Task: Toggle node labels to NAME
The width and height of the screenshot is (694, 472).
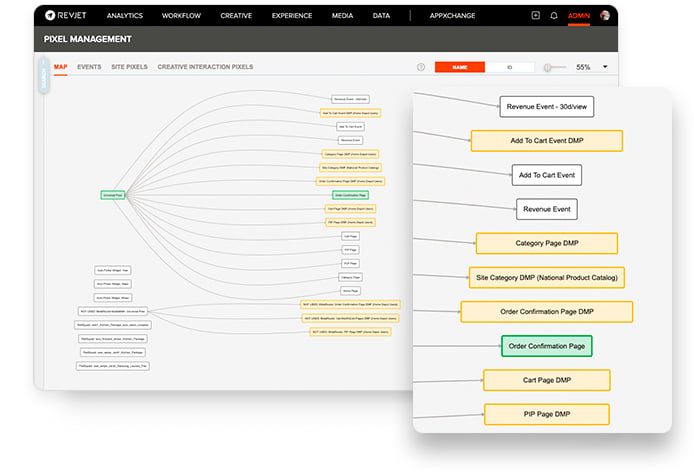Action: 460,67
